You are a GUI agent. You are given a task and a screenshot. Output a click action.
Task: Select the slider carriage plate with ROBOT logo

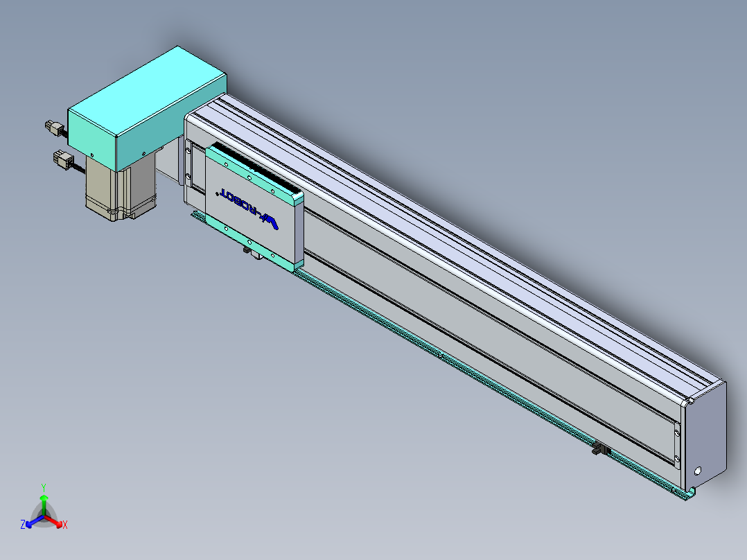pos(254,209)
